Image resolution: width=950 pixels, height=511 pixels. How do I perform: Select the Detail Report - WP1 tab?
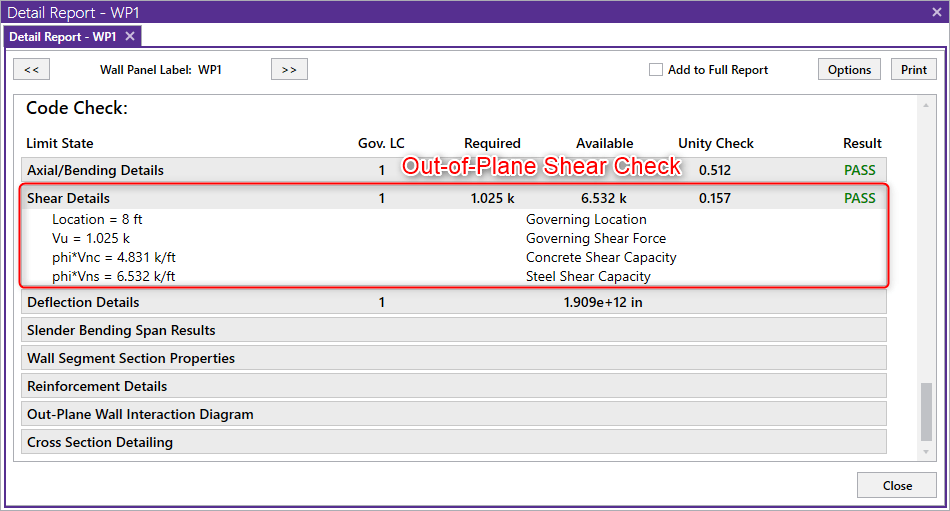62,36
